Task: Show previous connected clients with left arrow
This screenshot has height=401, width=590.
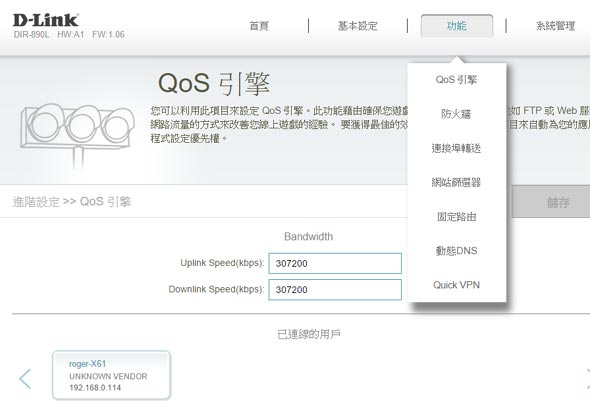Action: point(25,378)
